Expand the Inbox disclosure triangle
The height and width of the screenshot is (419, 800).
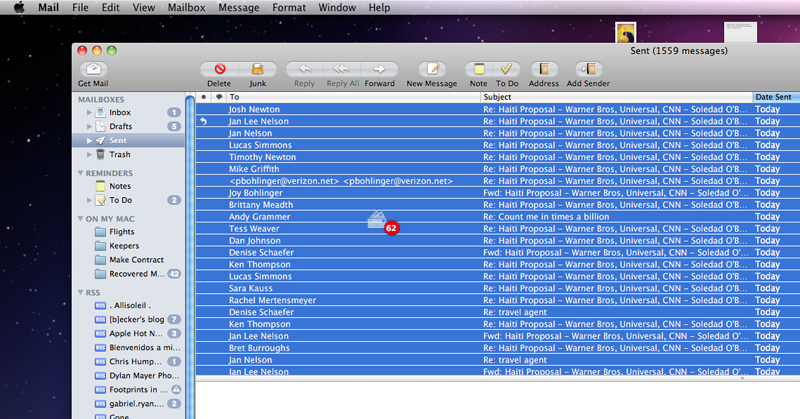click(x=89, y=112)
